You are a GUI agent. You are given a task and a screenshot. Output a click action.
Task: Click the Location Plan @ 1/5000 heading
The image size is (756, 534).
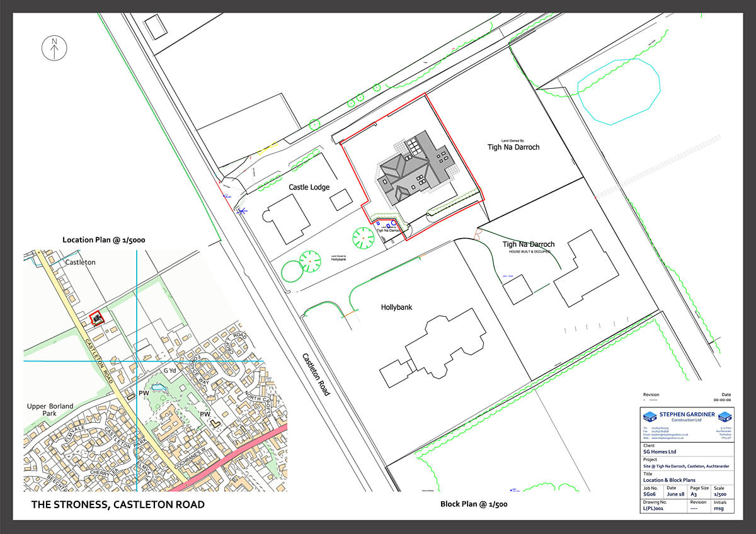point(104,240)
